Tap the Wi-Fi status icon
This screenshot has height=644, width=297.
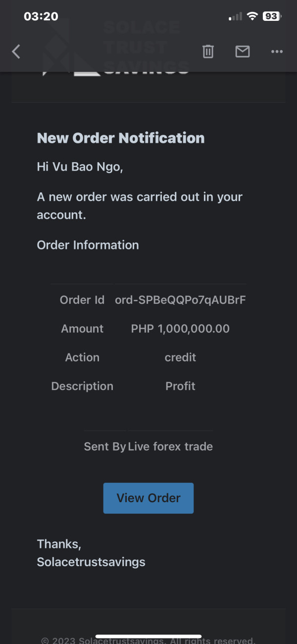click(252, 16)
